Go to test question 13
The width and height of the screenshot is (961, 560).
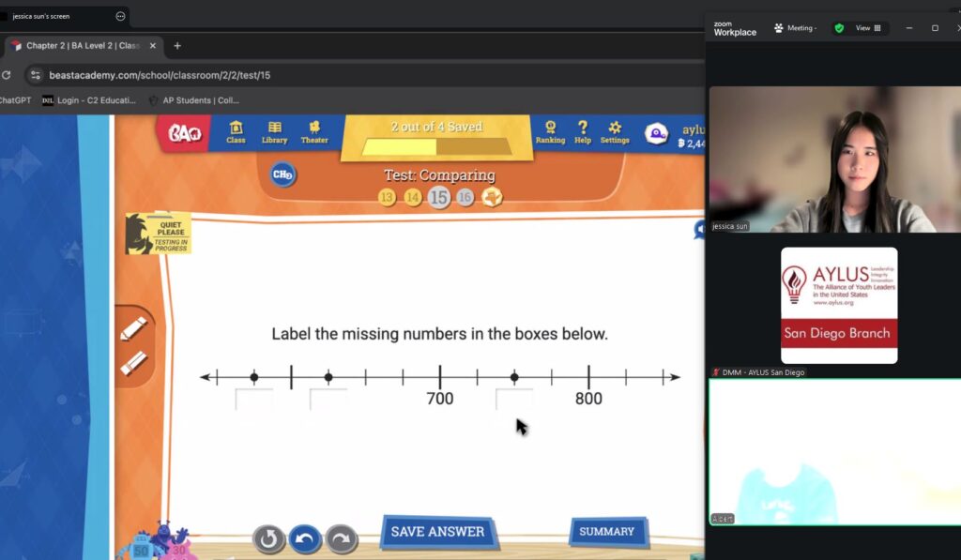[387, 197]
